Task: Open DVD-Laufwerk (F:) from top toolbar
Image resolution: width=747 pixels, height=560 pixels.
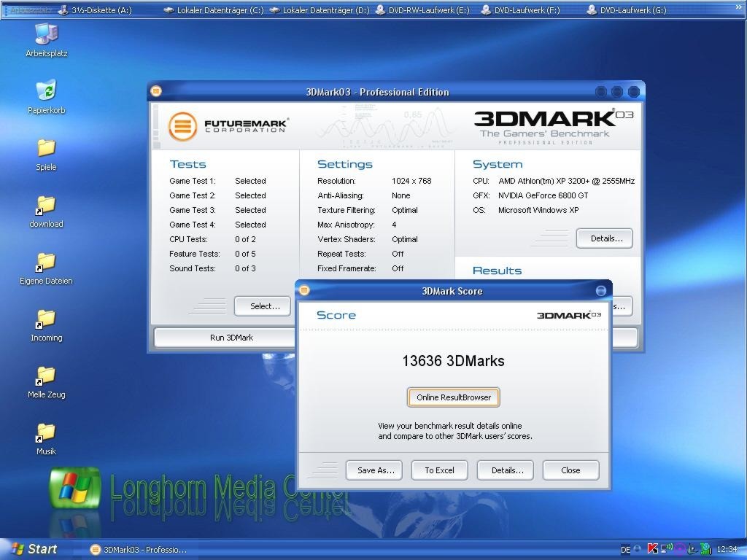Action: tap(521, 10)
